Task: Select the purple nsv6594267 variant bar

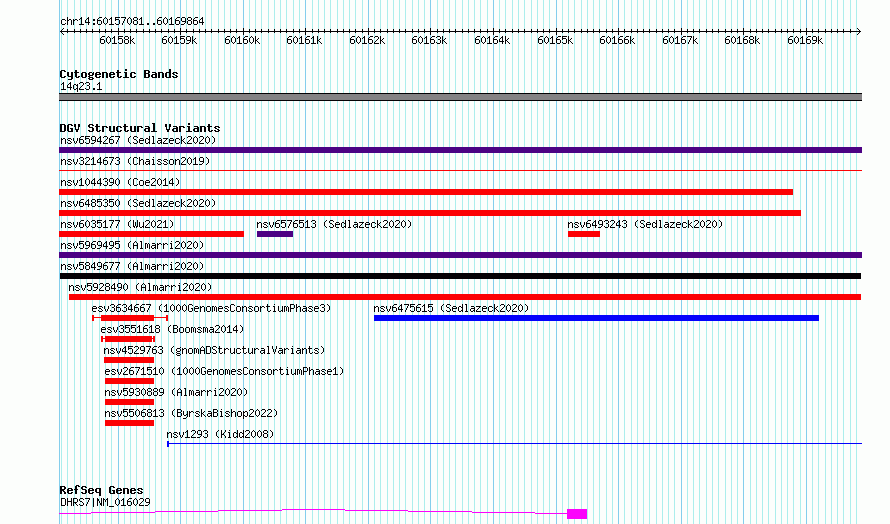Action: point(460,150)
